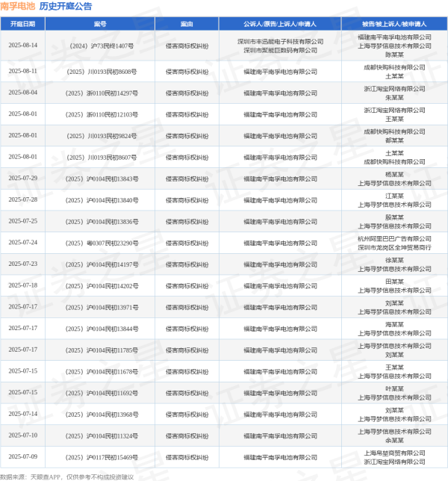Select the 2025-07-24 date cell

pyautogui.click(x=22, y=243)
